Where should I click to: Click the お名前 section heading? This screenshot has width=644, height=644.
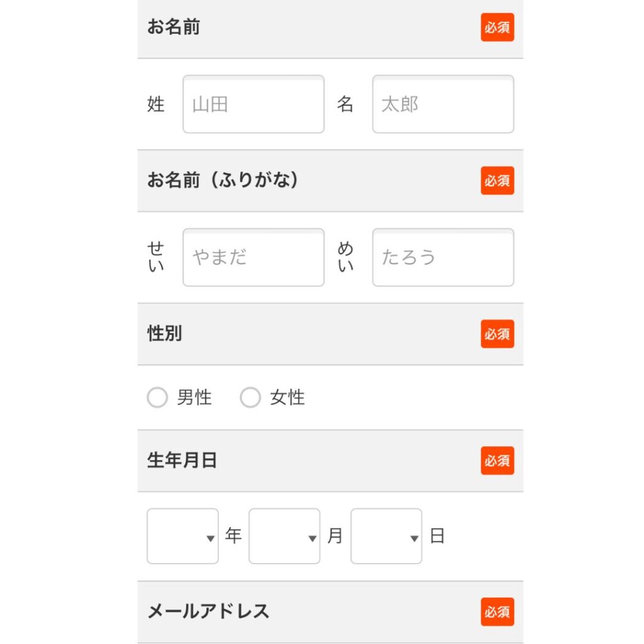point(174,28)
